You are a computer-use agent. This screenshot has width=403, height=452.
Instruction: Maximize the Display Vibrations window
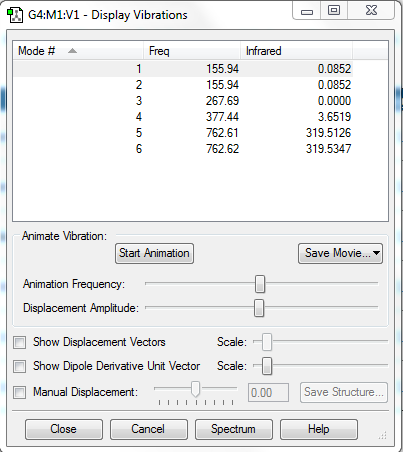[x=334, y=11]
